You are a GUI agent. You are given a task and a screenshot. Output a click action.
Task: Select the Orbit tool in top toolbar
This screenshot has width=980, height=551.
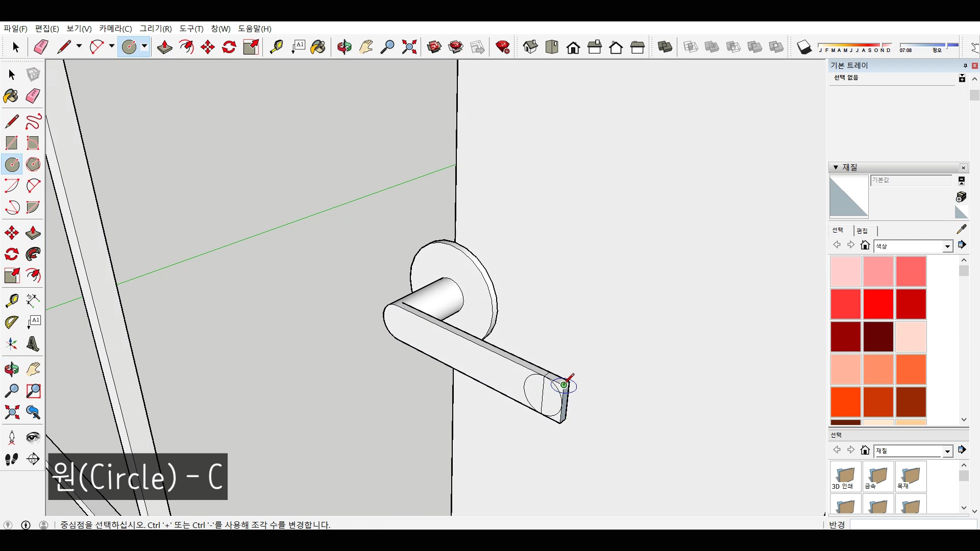coord(344,47)
